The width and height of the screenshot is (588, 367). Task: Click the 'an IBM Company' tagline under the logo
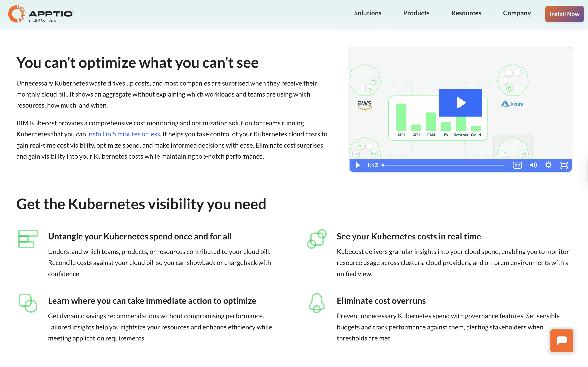42,20
